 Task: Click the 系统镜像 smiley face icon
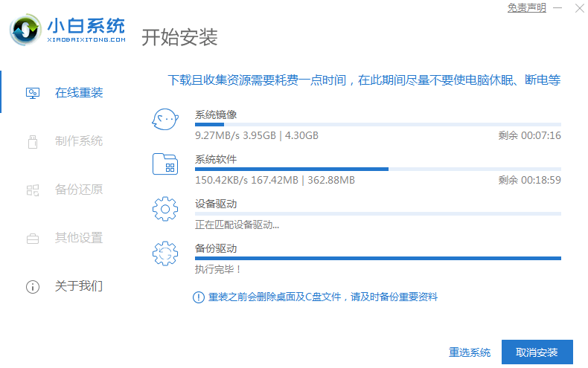tap(164, 119)
